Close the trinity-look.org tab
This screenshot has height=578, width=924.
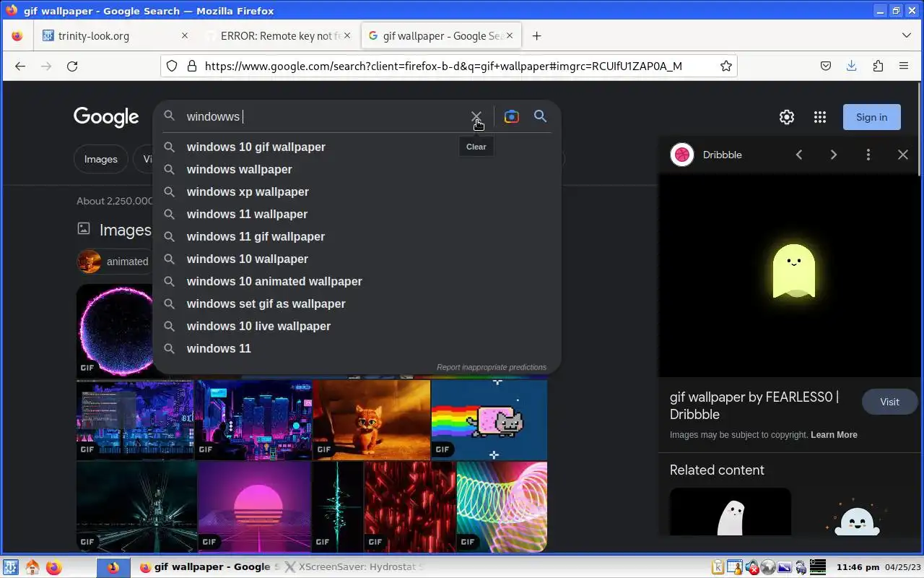pos(184,35)
